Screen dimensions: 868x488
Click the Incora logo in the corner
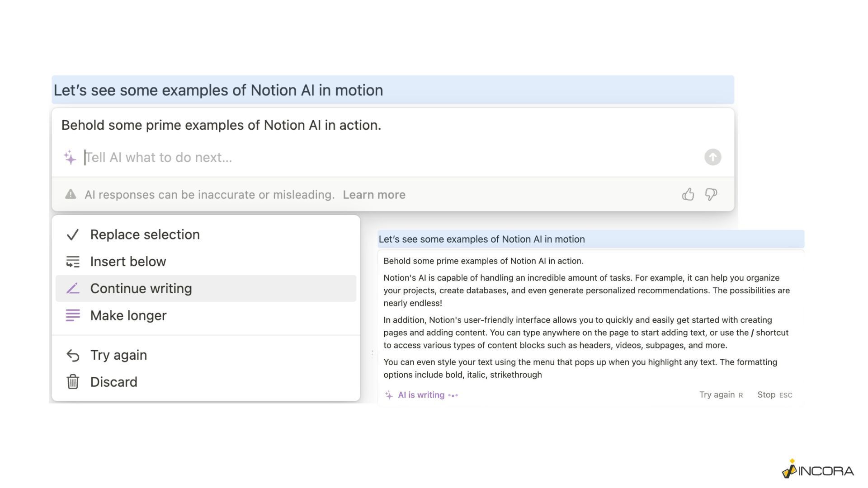[x=818, y=469]
